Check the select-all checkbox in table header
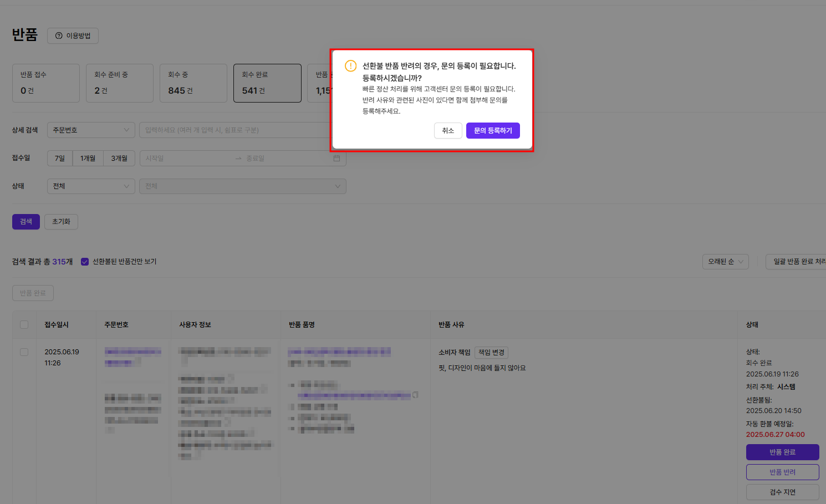This screenshot has height=504, width=826. (24, 324)
